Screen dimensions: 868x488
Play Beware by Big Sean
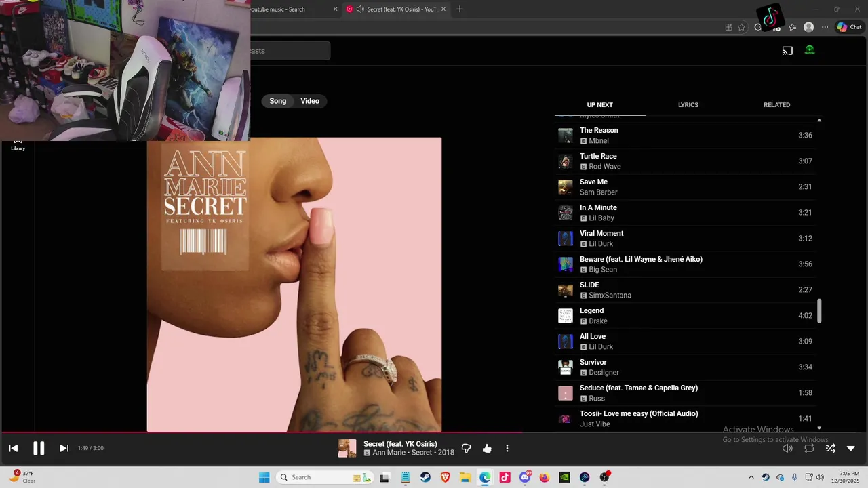(685, 264)
